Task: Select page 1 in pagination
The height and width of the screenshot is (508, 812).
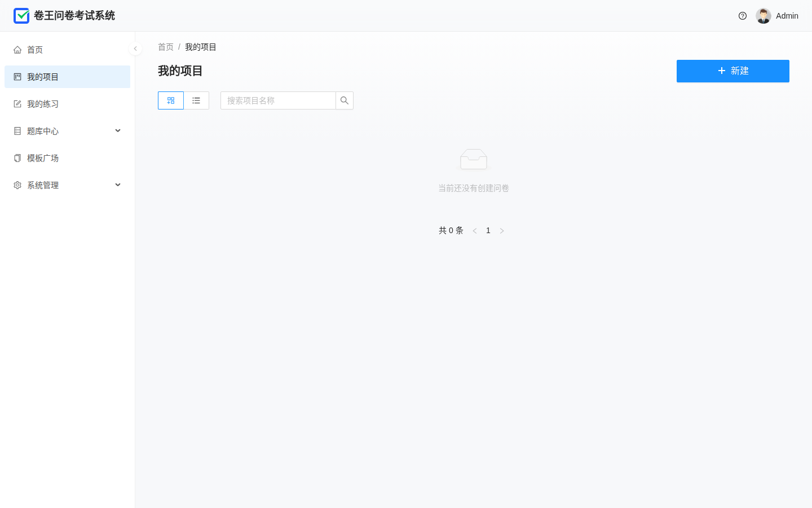Action: tap(488, 230)
